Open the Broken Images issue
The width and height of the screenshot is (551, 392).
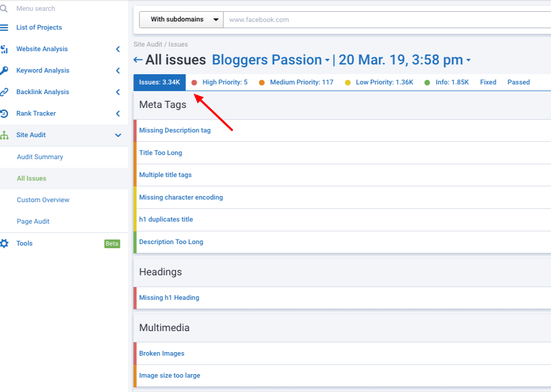162,354
